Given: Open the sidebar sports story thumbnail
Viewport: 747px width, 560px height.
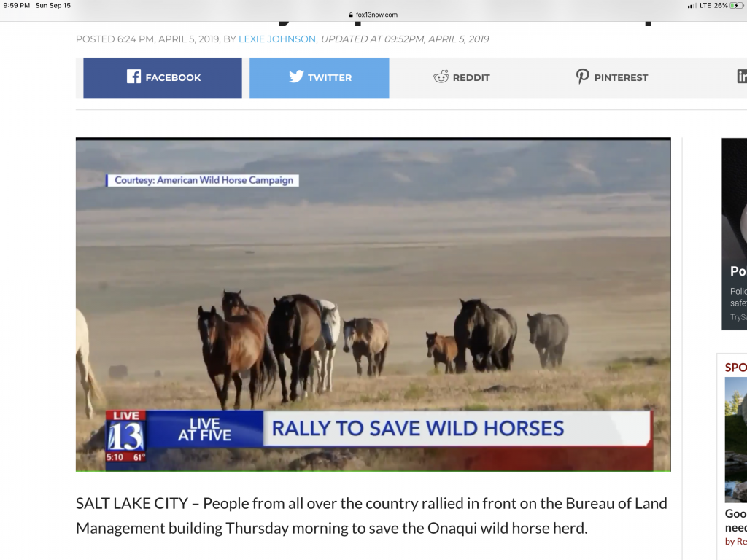Looking at the screenshot, I should pos(735,440).
